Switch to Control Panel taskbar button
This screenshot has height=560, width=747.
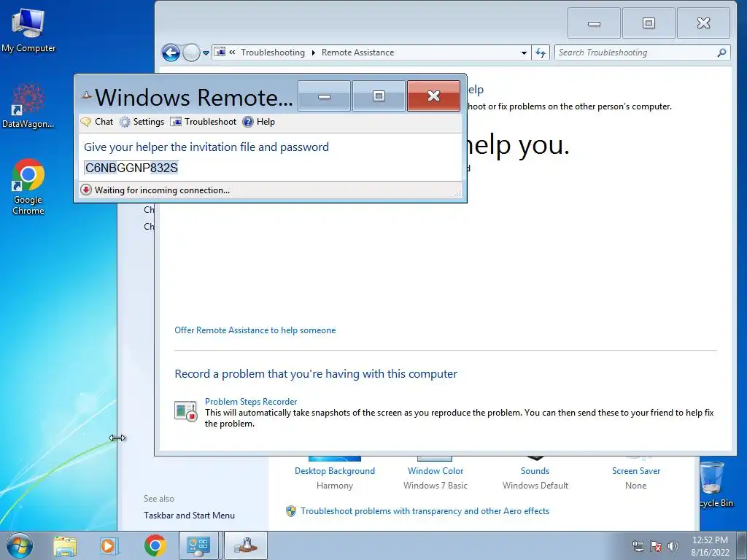tap(198, 545)
